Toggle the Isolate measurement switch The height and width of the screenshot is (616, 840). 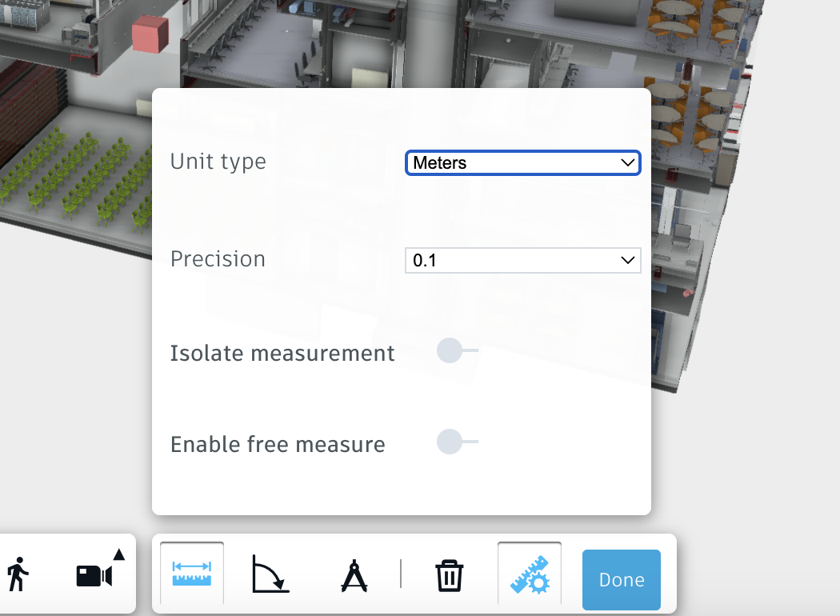point(457,350)
